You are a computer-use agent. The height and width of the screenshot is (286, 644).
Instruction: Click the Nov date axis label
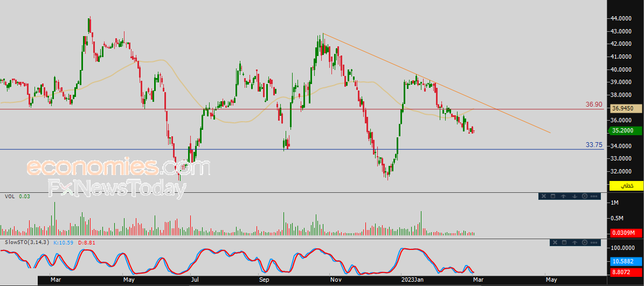tap(336, 280)
